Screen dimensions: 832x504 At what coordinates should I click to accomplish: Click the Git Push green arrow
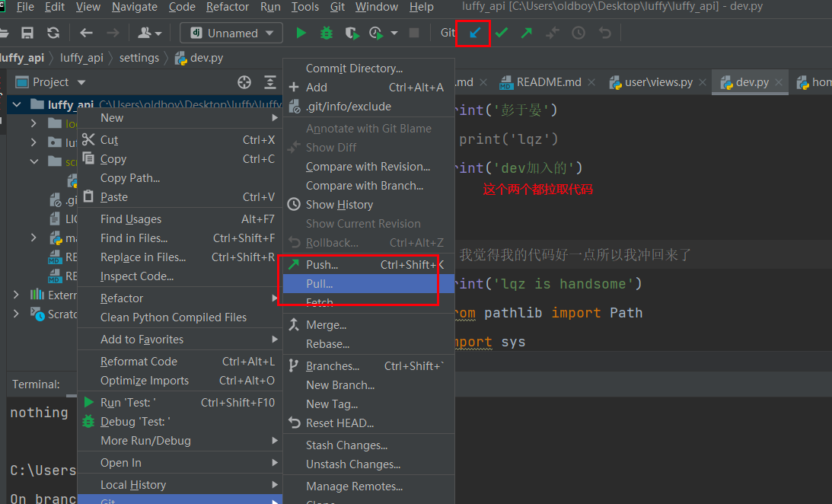(x=526, y=33)
